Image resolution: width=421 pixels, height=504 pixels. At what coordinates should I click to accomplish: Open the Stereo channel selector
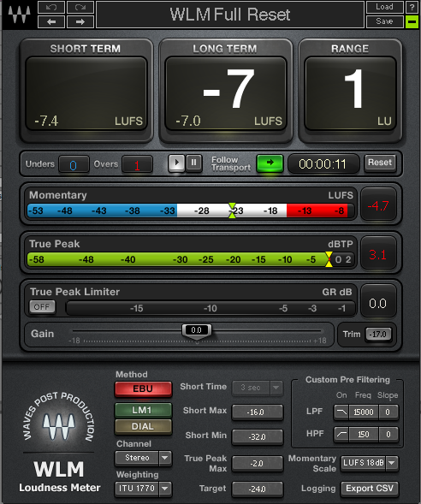[x=137, y=458]
